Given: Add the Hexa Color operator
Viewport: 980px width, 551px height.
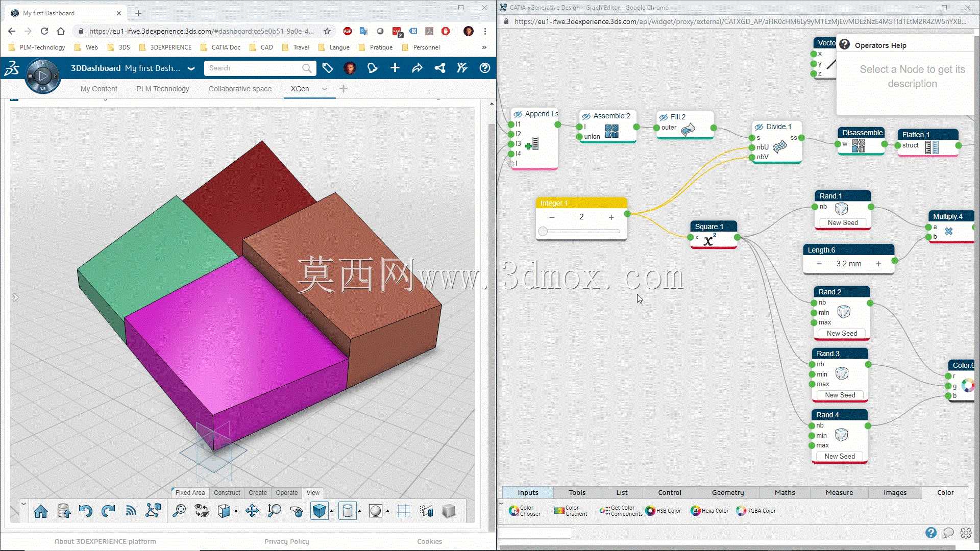Looking at the screenshot, I should pyautogui.click(x=709, y=511).
